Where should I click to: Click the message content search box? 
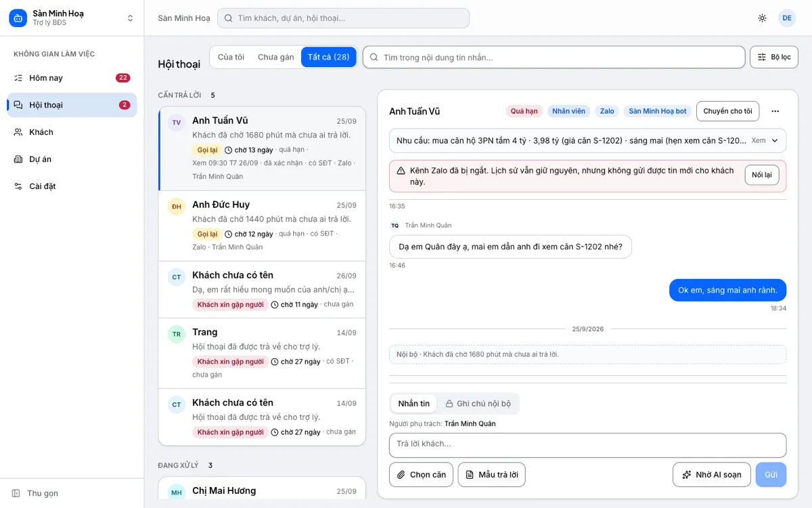tap(554, 58)
